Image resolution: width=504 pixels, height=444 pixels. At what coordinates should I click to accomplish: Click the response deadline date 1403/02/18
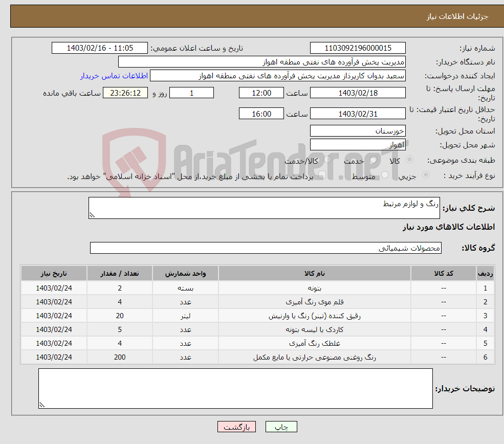358,93
